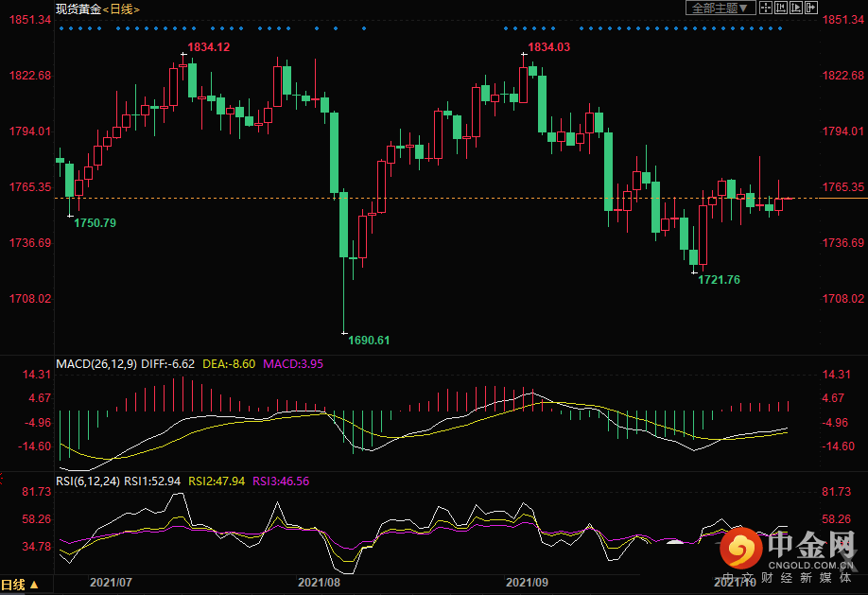The width and height of the screenshot is (868, 595).
Task: Click left RSI axis value 81.73
Action: 37,492
